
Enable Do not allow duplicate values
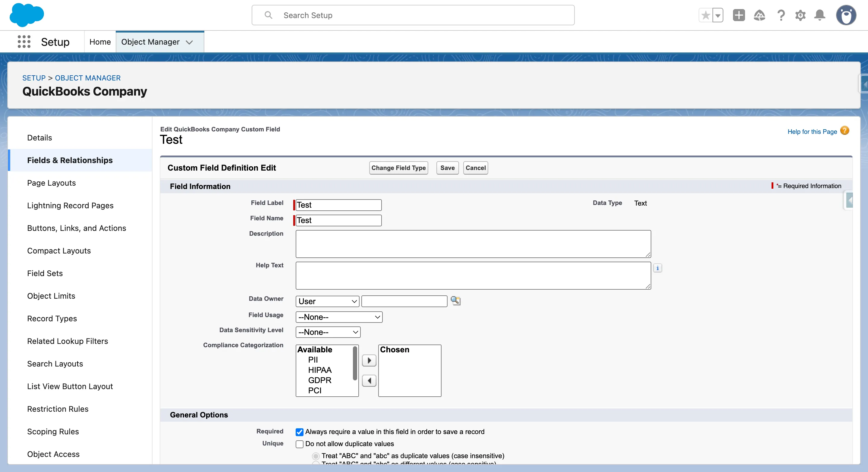299,444
